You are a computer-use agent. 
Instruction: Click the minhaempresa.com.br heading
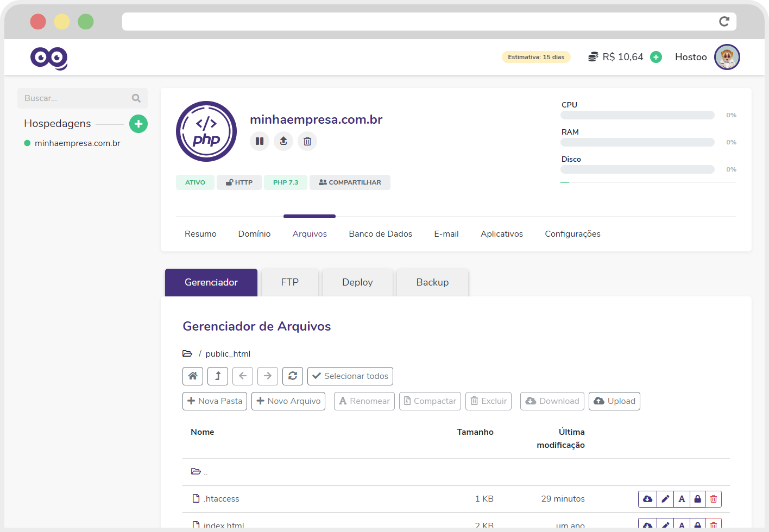point(316,119)
